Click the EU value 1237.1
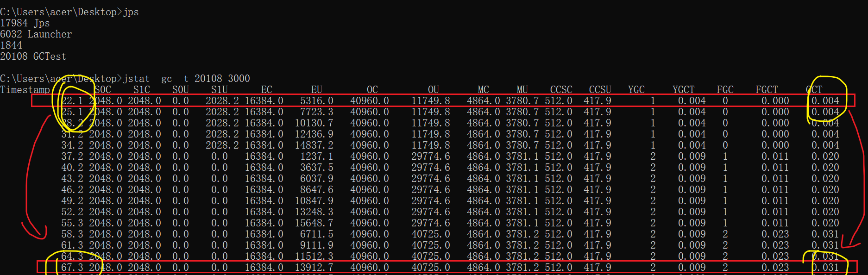Viewport: 868px width, 275px height. coord(316,156)
